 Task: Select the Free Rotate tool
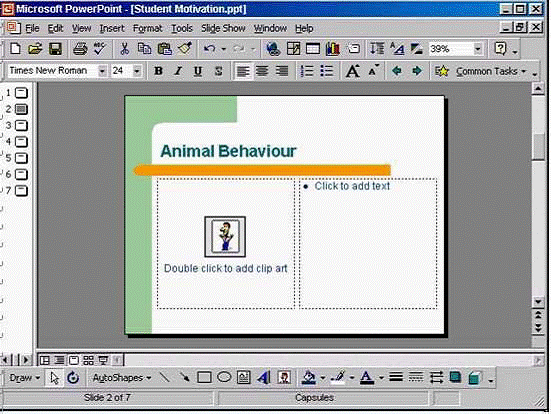click(x=73, y=378)
